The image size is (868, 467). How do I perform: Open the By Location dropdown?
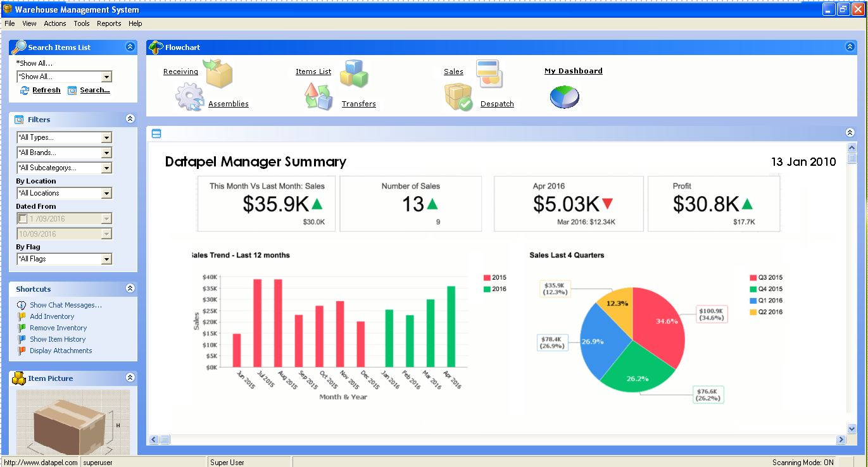click(108, 192)
